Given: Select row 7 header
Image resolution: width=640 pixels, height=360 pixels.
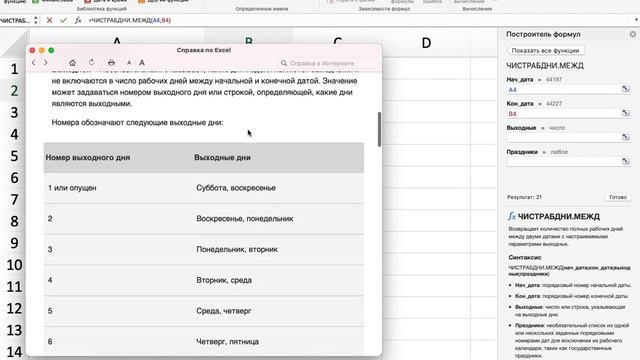Looking at the screenshot, I should coord(14,199).
